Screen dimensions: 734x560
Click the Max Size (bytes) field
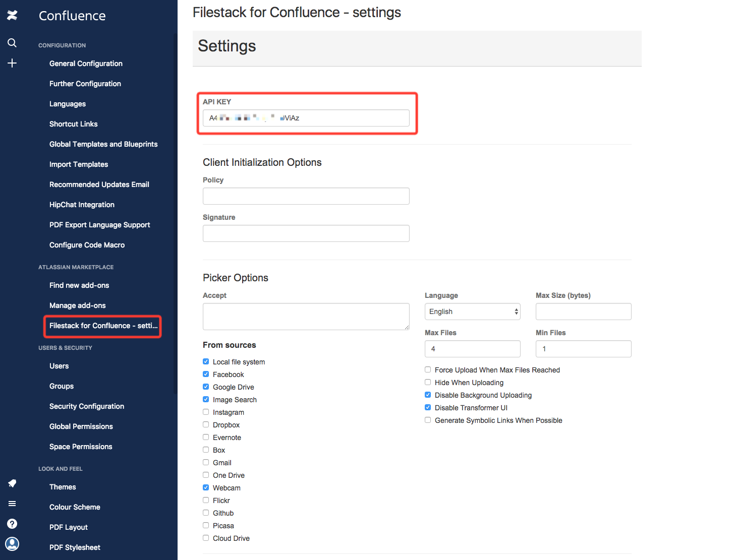(x=584, y=312)
